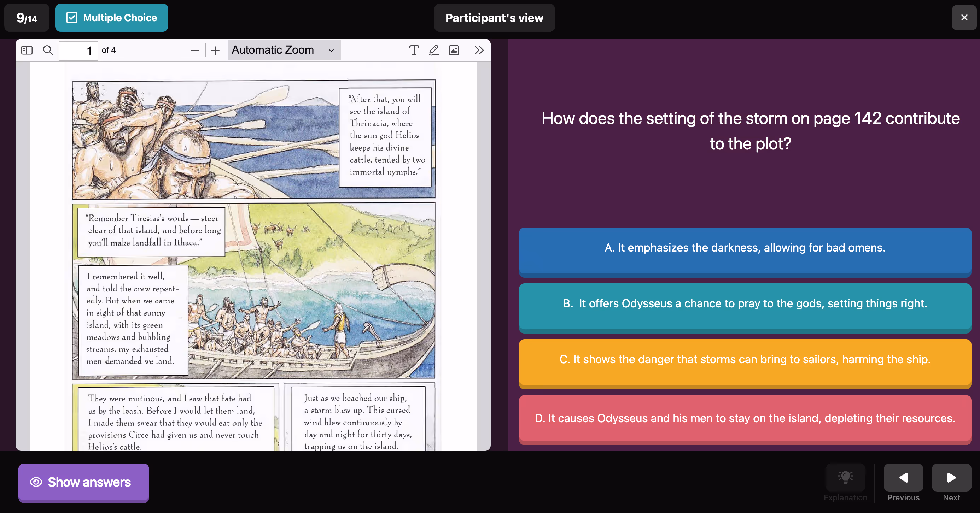Choose answer A about darkness and omens
980x513 pixels.
coord(745,252)
